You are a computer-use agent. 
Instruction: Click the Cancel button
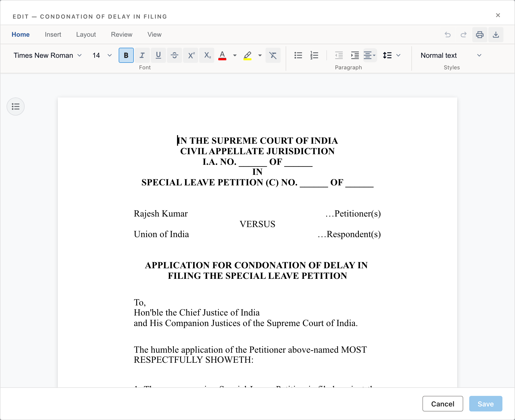point(443,404)
